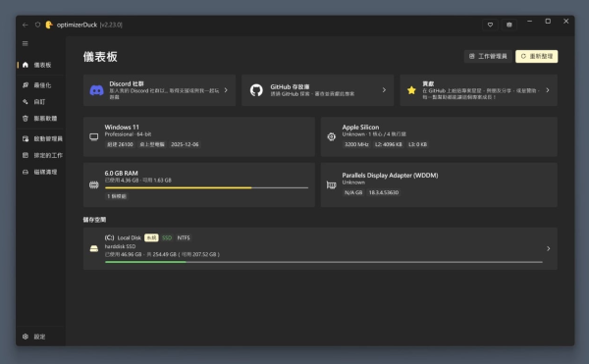589x364 pixels.
Task: Click the 建置 26100 build tag
Action: pos(120,144)
